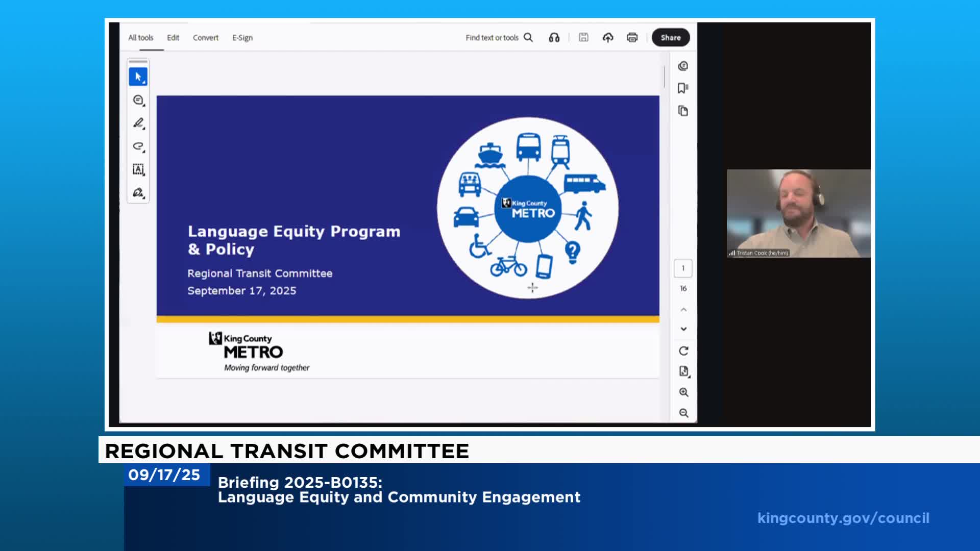980x551 pixels.
Task: Switch to the Edit tab
Action: click(173, 37)
